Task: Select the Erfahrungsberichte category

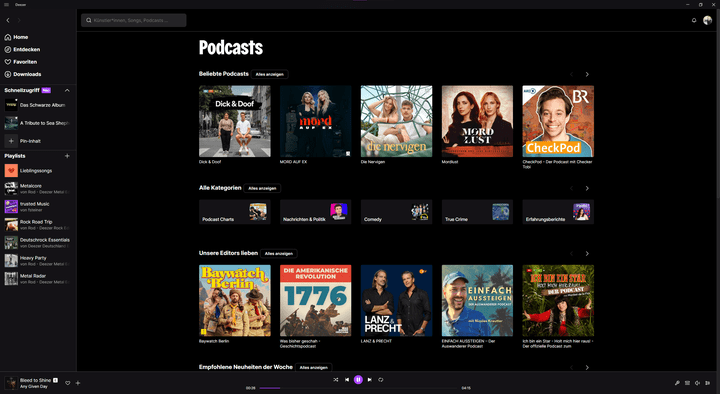Action: tap(558, 212)
